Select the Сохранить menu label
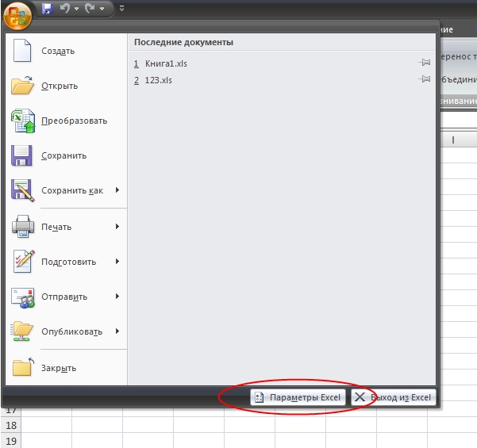Image resolution: width=477 pixels, height=448 pixels. pyautogui.click(x=63, y=155)
